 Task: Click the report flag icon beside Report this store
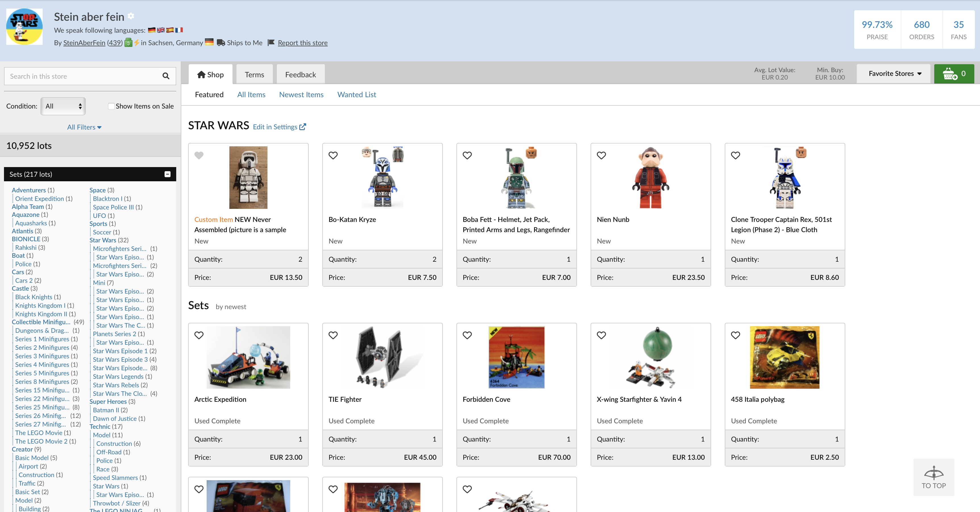click(x=271, y=43)
